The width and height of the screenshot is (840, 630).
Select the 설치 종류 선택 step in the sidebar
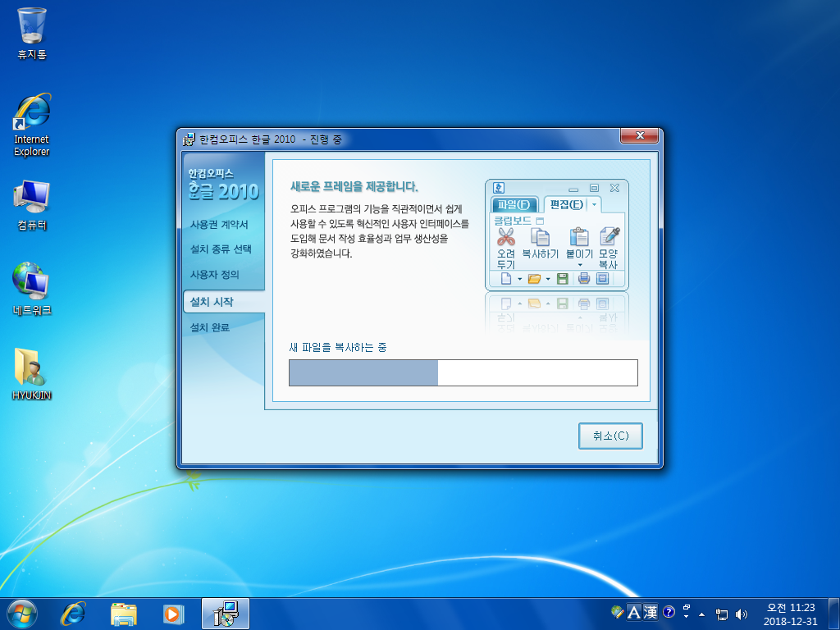[221, 249]
